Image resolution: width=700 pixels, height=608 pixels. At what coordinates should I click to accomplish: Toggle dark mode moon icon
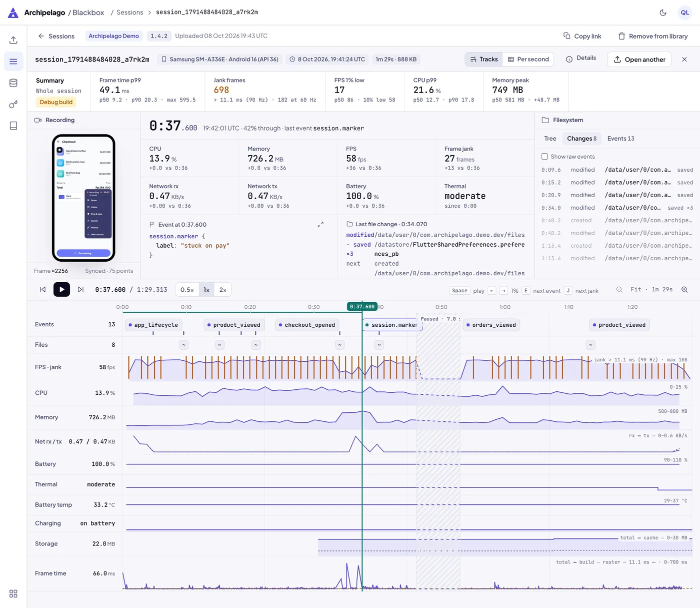(x=663, y=13)
